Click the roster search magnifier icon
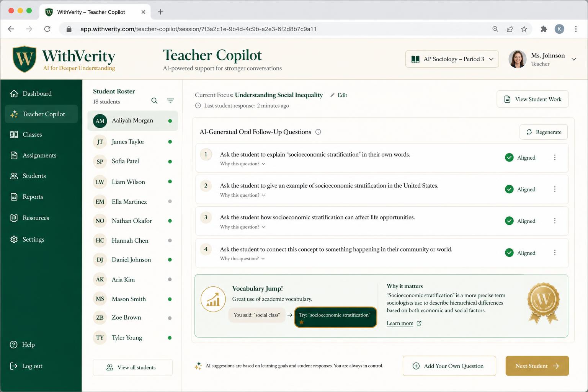 pos(154,101)
